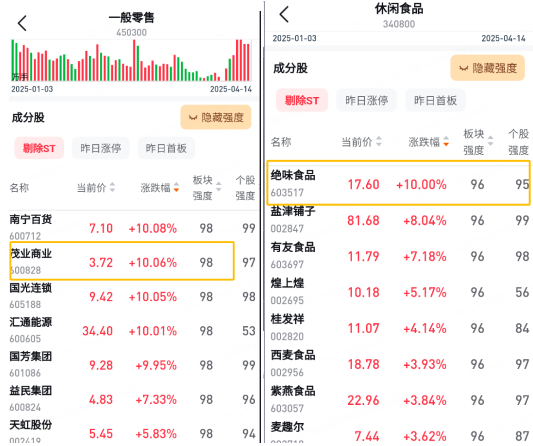
Task: Open stock 国芳集团 601086
Action: coord(134,365)
